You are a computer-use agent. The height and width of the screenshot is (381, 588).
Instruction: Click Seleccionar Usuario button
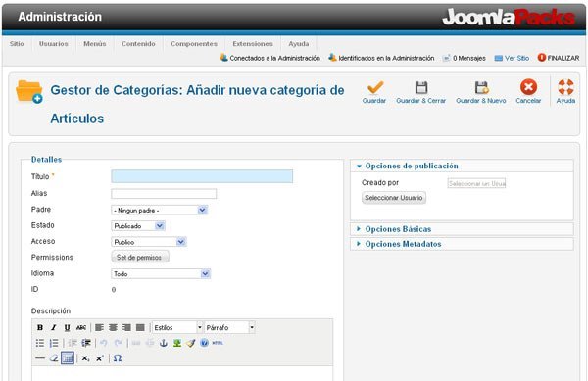[394, 198]
